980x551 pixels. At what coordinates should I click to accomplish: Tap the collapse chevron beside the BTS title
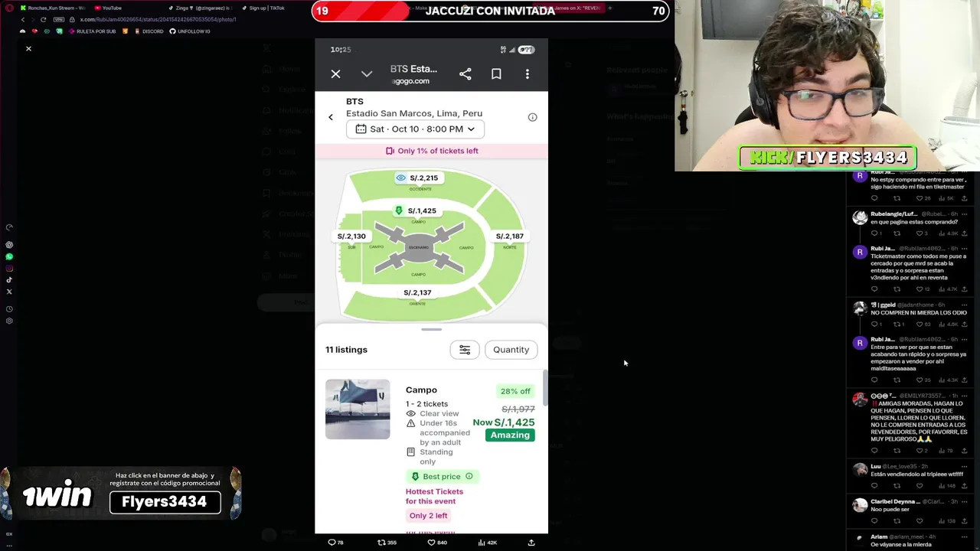coord(367,74)
